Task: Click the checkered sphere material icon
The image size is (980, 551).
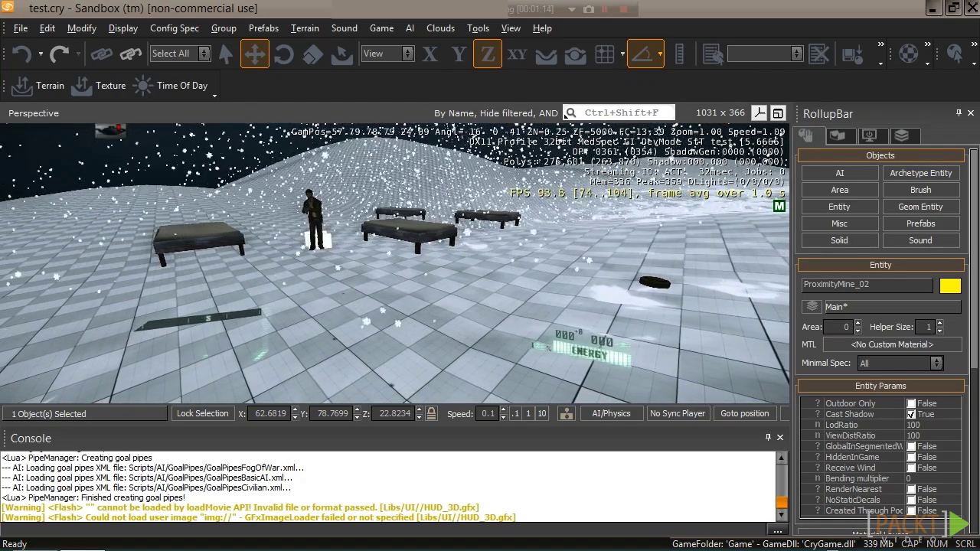Action: [908, 54]
